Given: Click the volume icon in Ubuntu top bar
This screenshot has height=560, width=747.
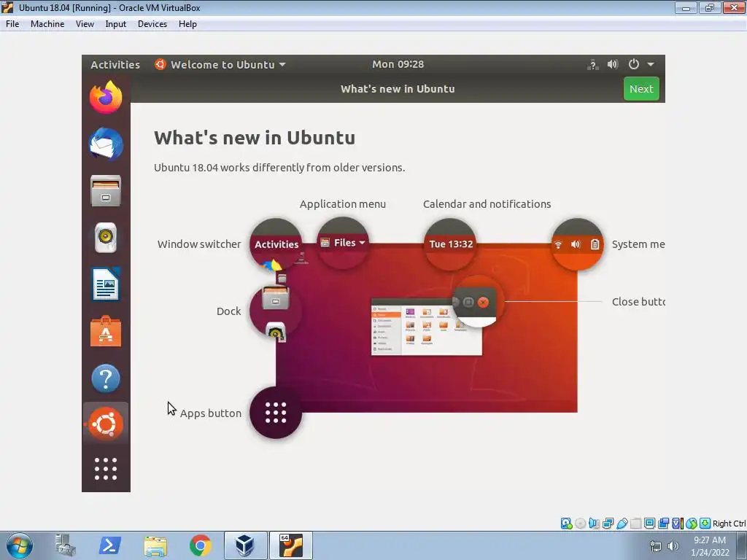Looking at the screenshot, I should pos(613,64).
